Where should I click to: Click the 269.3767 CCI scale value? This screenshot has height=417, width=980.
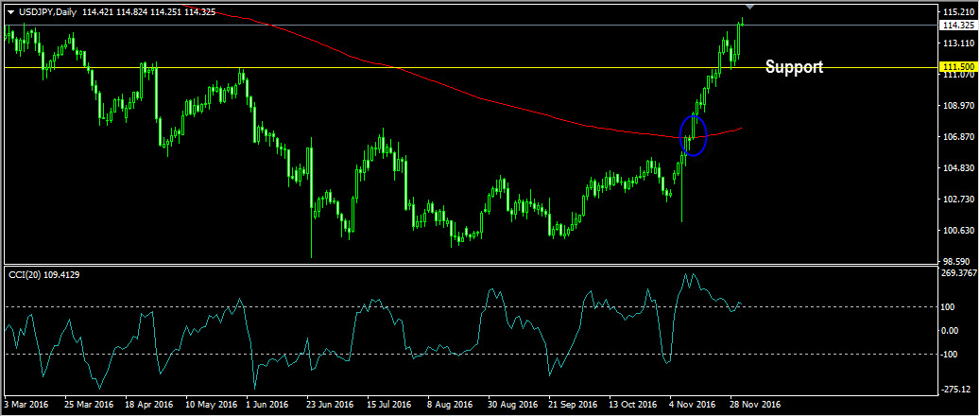959,273
